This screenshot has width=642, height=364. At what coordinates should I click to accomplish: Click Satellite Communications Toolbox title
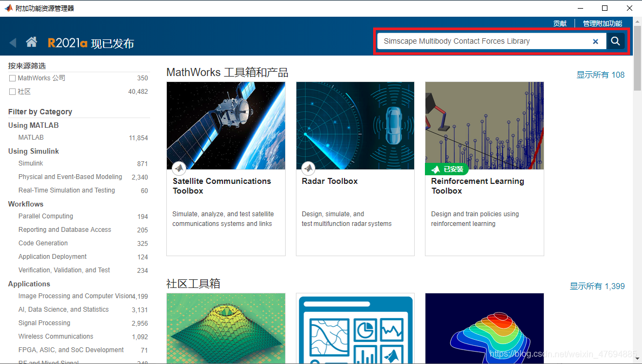221,186
